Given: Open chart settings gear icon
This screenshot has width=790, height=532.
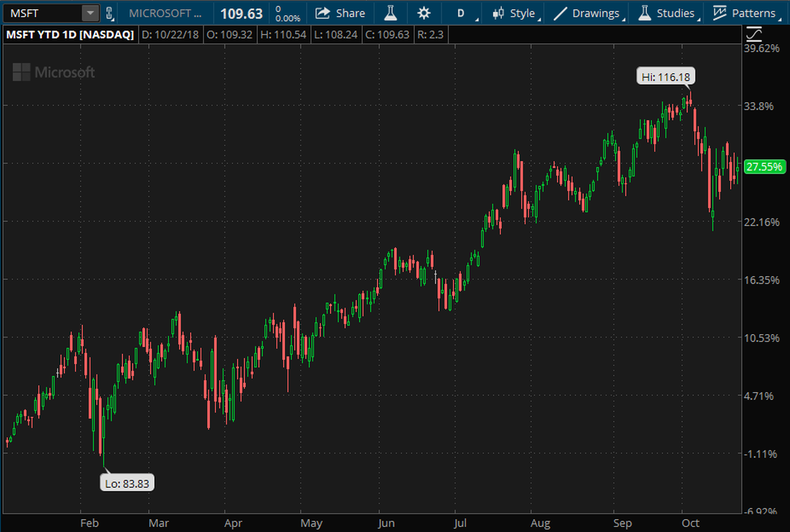Looking at the screenshot, I should [424, 13].
